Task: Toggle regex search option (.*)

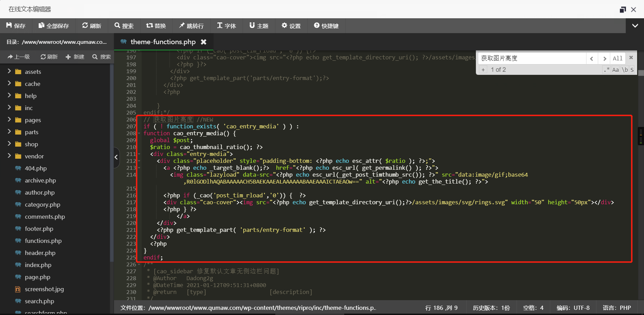Action: pos(606,70)
